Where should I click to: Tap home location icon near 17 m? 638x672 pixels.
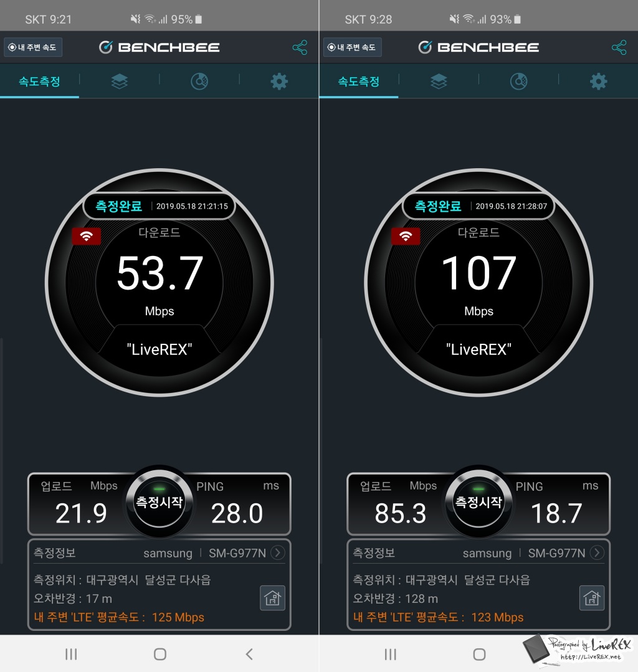[273, 598]
